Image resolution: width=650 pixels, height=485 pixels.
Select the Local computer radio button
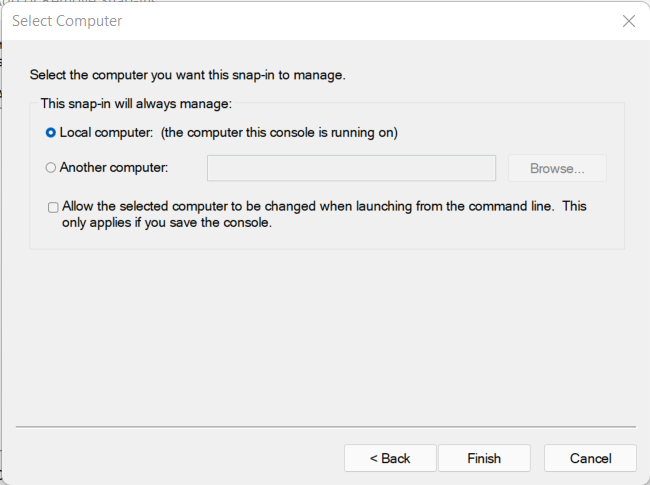51,132
